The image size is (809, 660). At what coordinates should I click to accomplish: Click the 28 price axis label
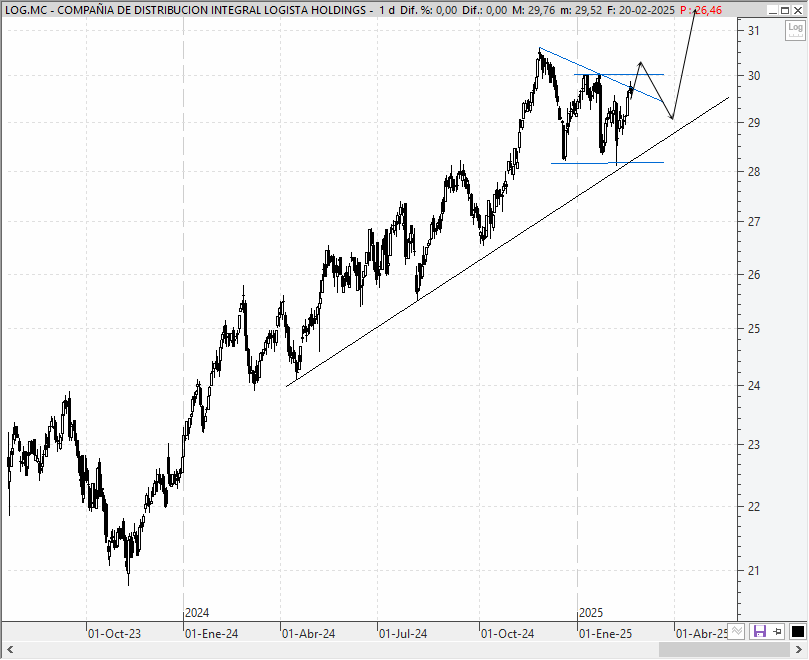[754, 172]
